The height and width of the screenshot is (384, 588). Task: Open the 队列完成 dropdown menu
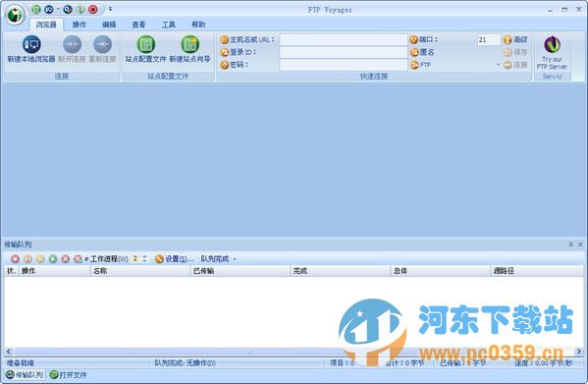coord(218,258)
